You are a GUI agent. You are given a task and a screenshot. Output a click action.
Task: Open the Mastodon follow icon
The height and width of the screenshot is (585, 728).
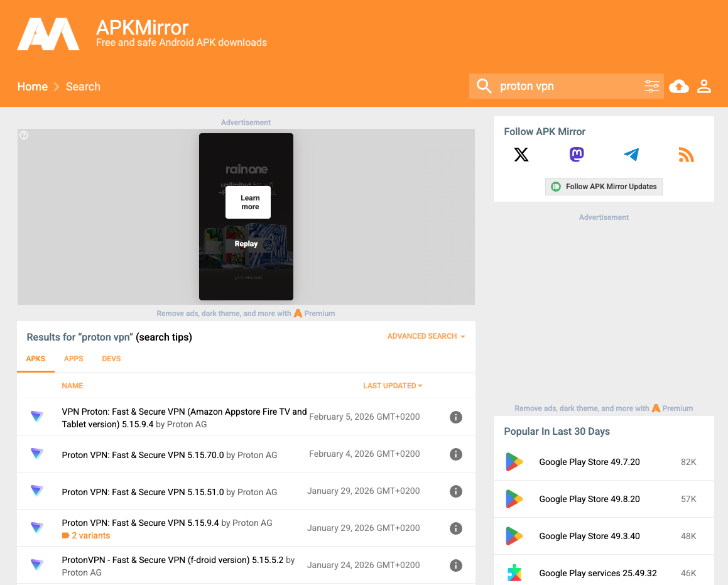point(577,155)
